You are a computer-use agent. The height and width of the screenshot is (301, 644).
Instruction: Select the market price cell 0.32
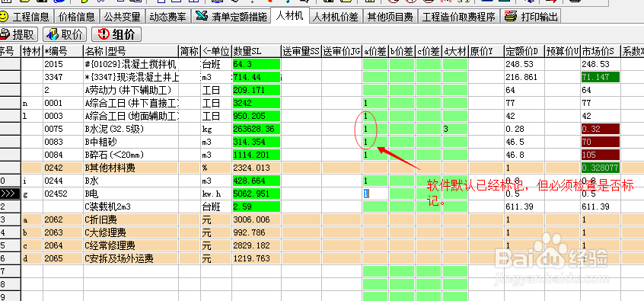600,129
